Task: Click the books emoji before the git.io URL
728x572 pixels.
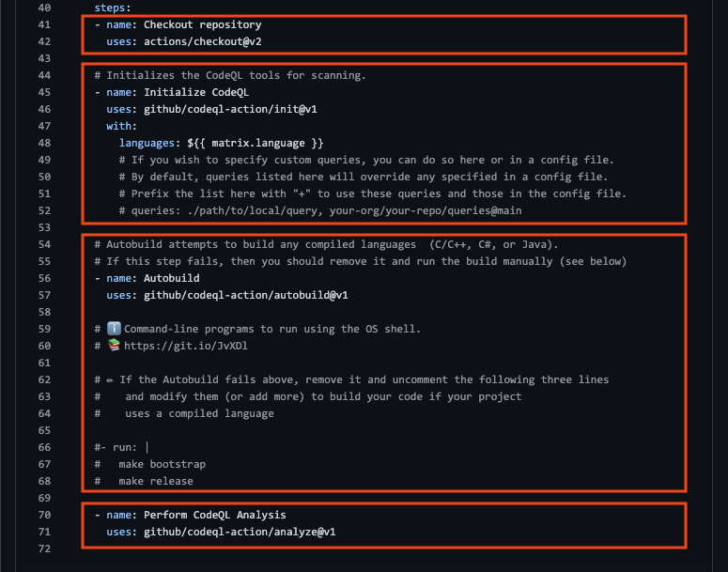Action: coord(114,346)
